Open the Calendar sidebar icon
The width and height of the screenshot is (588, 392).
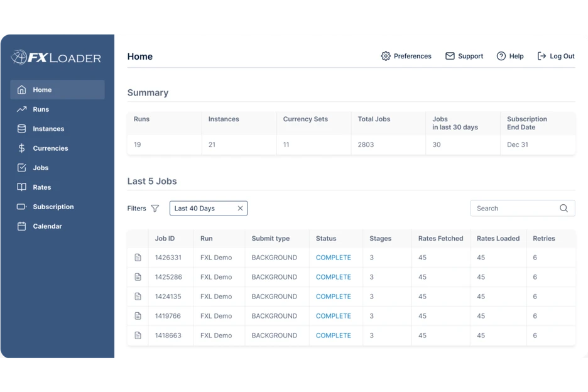(22, 226)
